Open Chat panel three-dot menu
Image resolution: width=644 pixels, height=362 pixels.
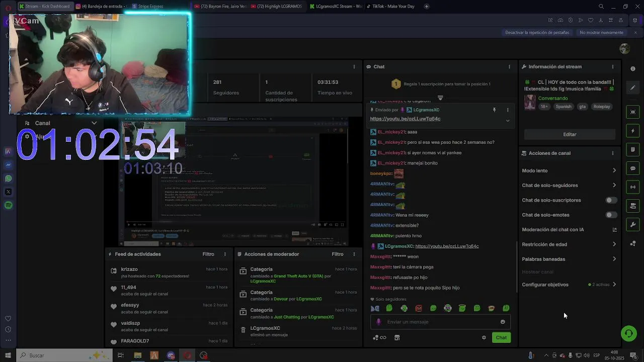(509, 66)
